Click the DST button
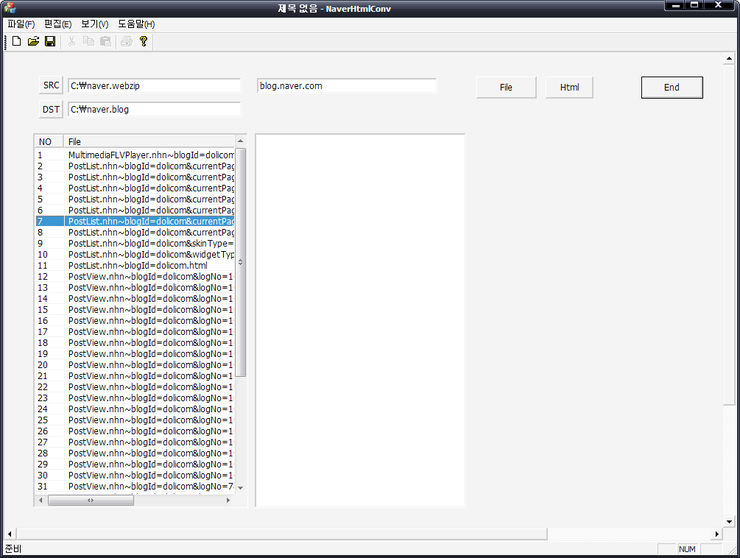740x558 pixels. pyautogui.click(x=51, y=110)
